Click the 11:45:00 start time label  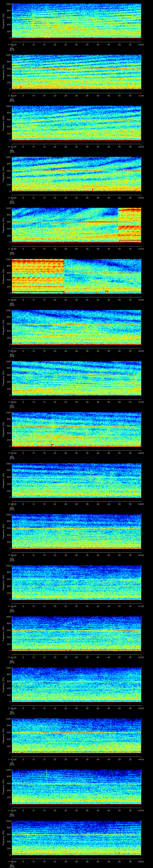click(12, 861)
